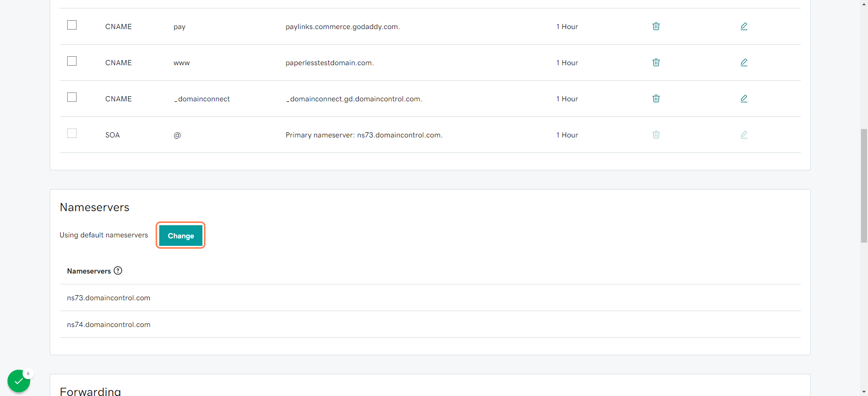This screenshot has width=868, height=396.
Task: Select the pay CNAME checkbox
Action: click(x=72, y=25)
